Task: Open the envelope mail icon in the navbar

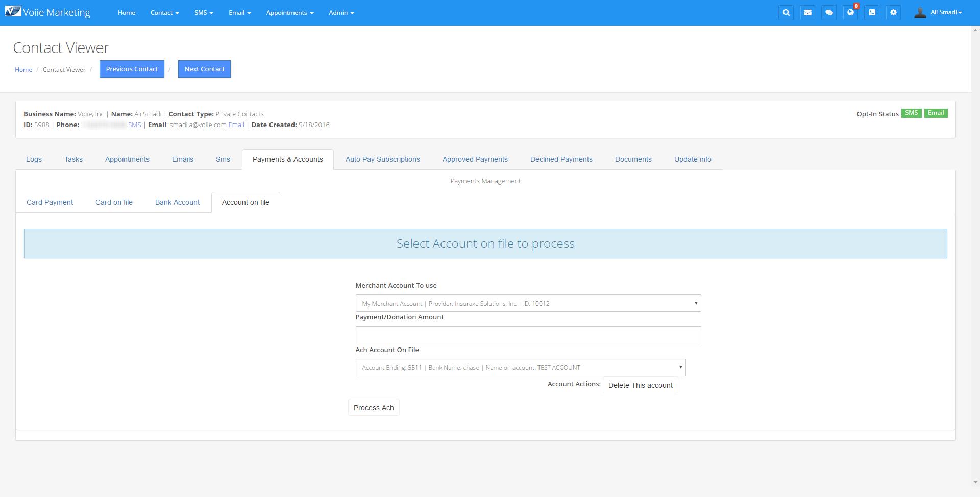Action: pos(807,13)
